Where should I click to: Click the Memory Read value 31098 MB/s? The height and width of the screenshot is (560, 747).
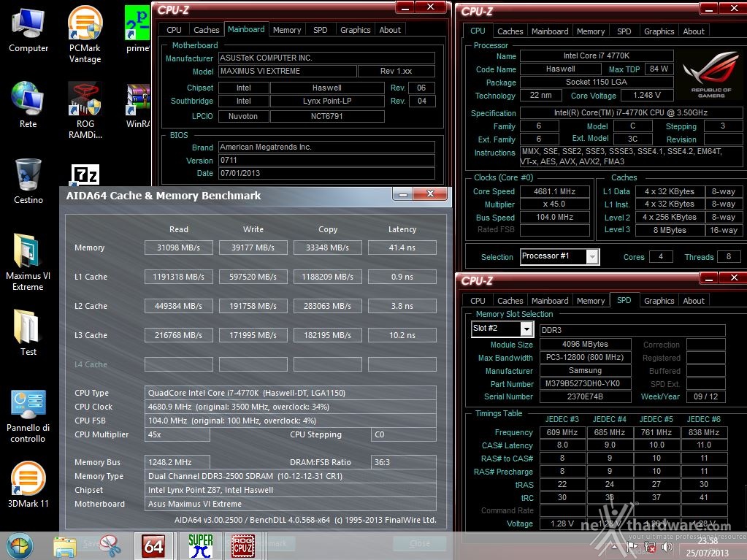pyautogui.click(x=179, y=248)
